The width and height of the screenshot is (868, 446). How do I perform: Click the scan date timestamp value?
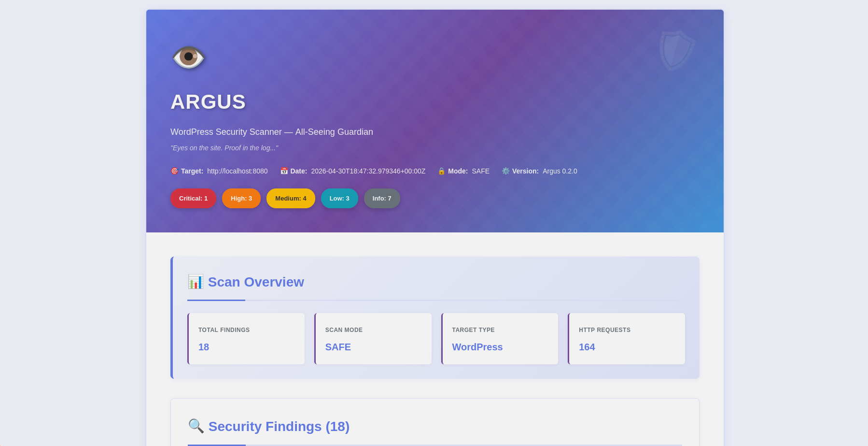pos(368,171)
